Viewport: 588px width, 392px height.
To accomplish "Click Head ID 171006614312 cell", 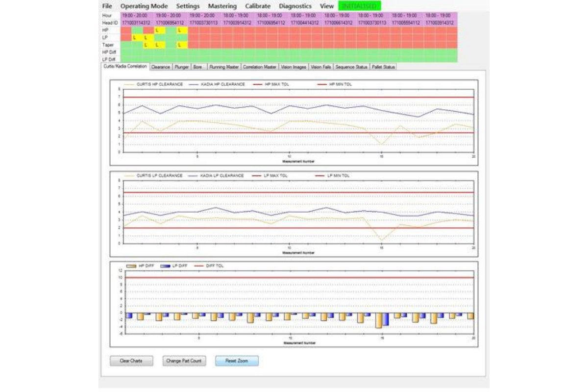I will pos(339,23).
